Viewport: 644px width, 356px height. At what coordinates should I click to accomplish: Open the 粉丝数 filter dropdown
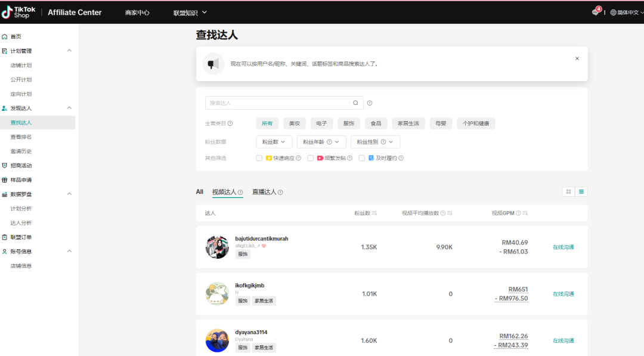(x=274, y=142)
